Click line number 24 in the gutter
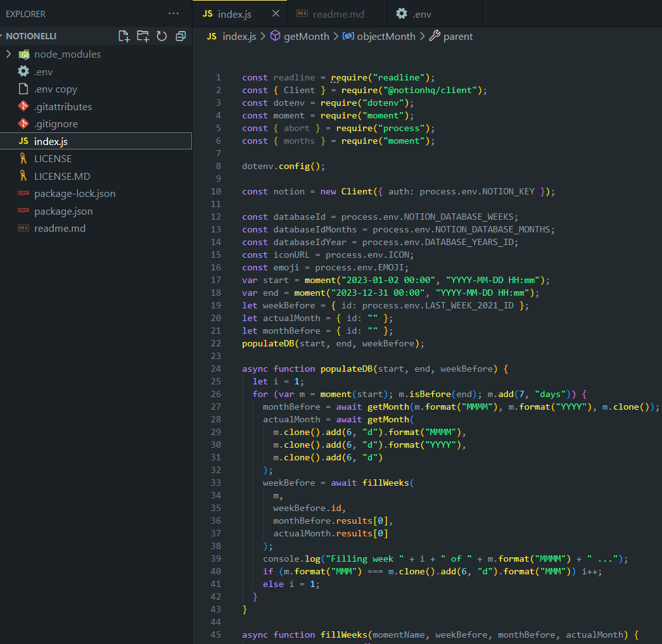The width and height of the screenshot is (662, 644). click(x=216, y=369)
